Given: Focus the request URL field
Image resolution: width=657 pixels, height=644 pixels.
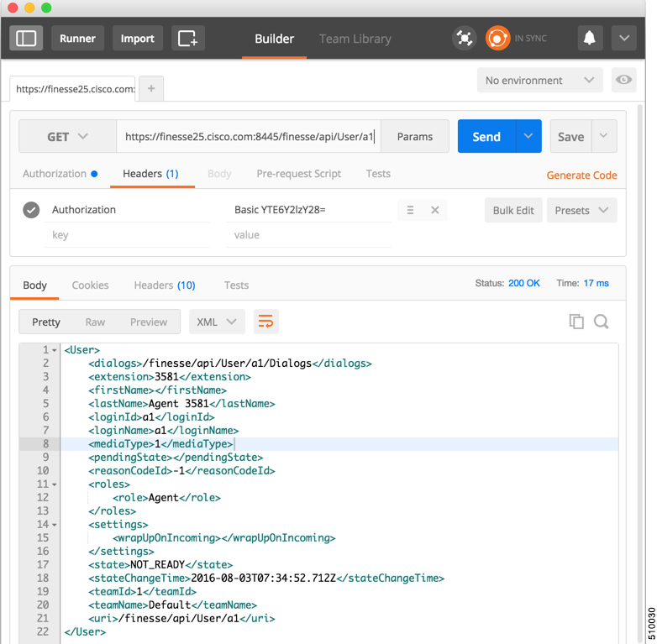Looking at the screenshot, I should [249, 137].
